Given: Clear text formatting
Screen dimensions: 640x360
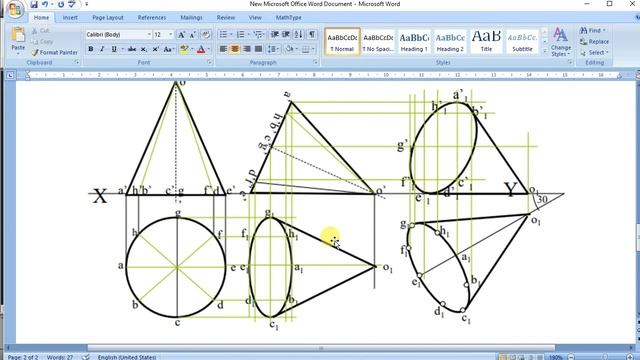Looking at the screenshot, I should coord(206,35).
